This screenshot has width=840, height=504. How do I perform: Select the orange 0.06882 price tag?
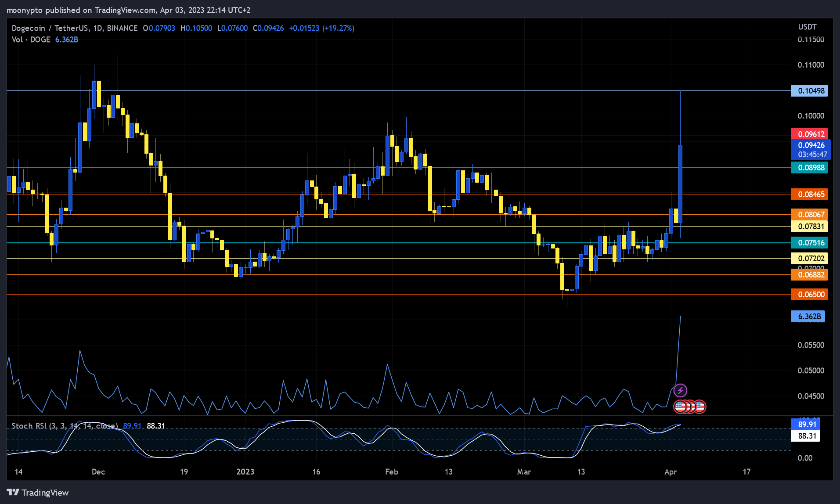810,274
